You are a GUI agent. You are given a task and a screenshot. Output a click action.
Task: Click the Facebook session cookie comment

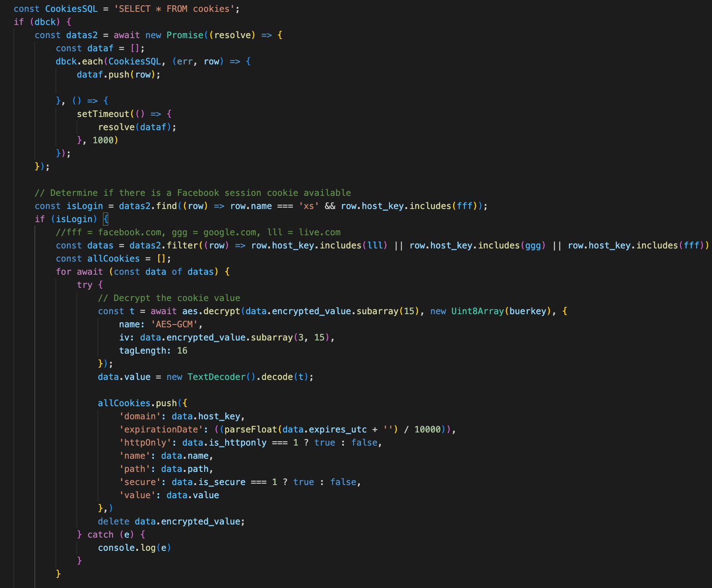pos(193,193)
